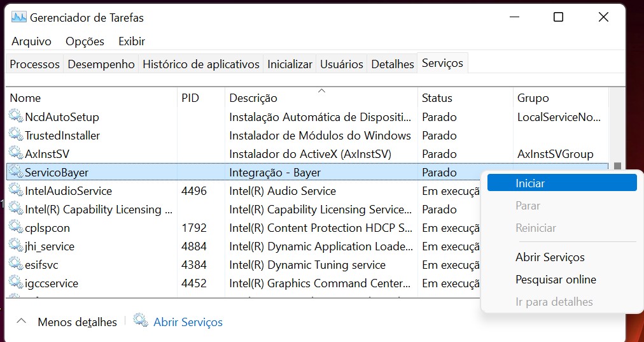Click the gear icon beside TrustedInstaller
This screenshot has height=342, width=644.
[16, 135]
